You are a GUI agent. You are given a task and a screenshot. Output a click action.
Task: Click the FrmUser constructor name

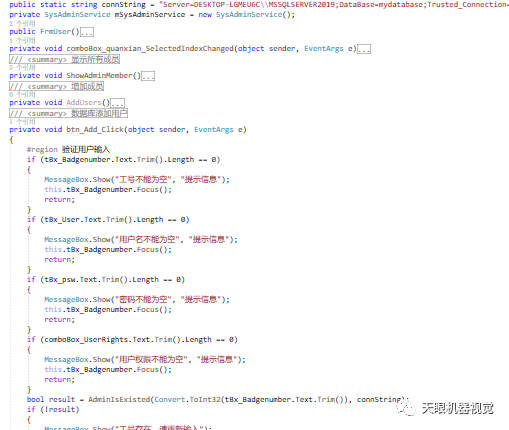tap(56, 32)
